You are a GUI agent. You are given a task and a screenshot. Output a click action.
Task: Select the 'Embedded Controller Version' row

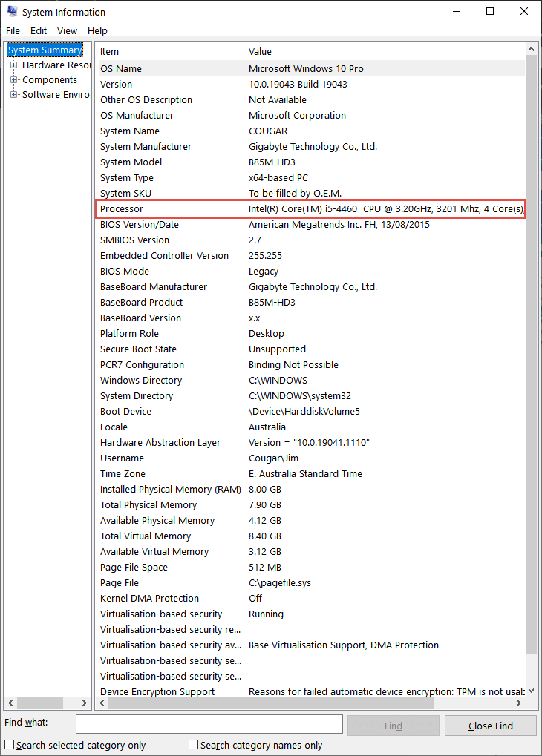(310, 255)
